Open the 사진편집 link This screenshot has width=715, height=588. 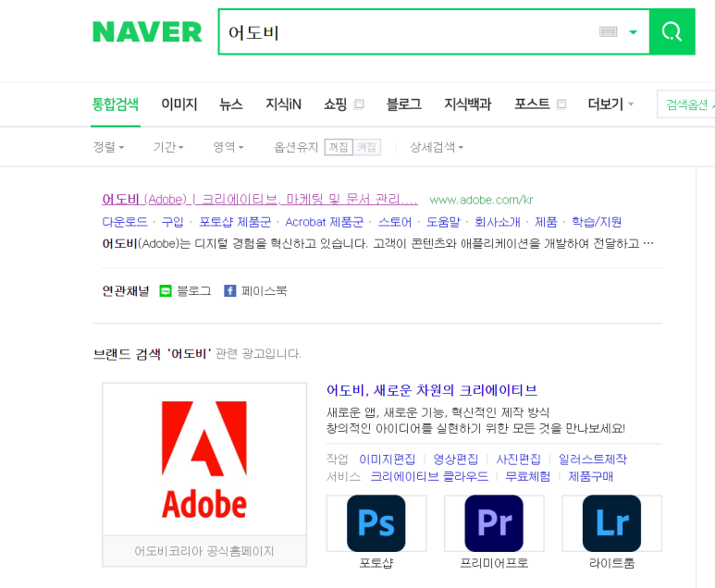(x=519, y=459)
